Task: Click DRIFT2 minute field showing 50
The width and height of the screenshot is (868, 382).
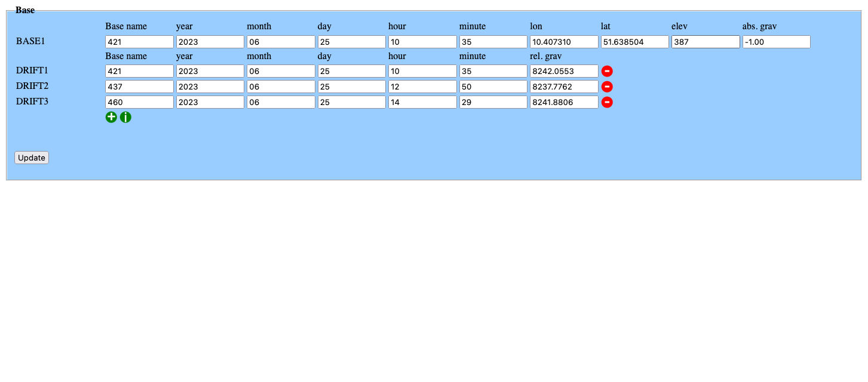Action: pos(493,87)
